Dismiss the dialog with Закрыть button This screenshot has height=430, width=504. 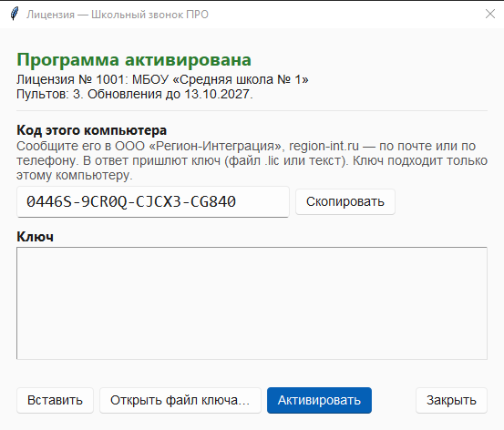(451, 401)
